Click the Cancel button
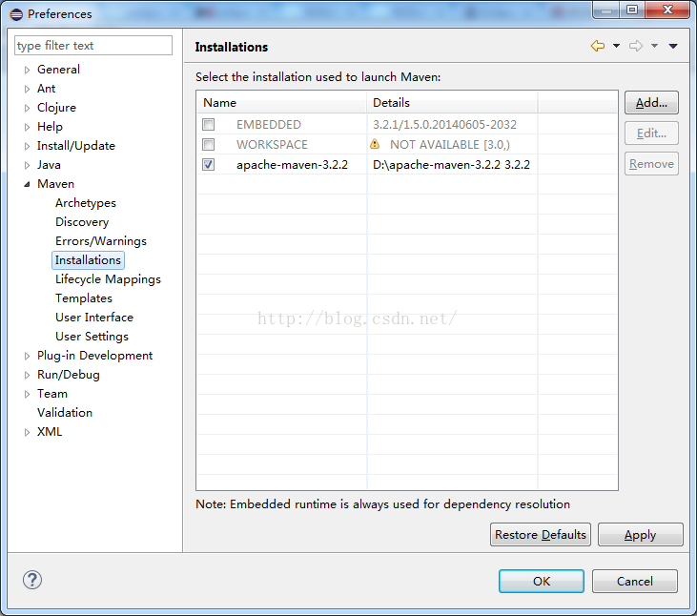Viewport: 697px width, 616px height. coord(635,582)
